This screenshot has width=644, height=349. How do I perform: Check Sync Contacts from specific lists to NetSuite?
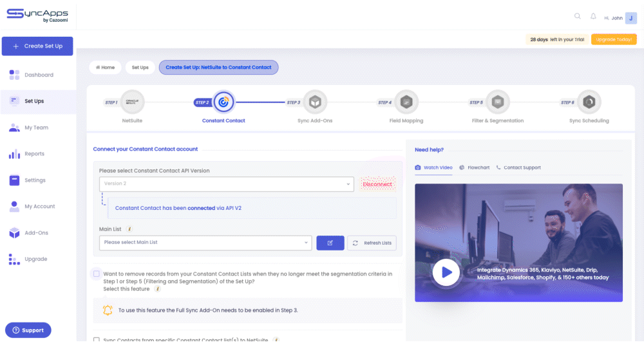96,340
